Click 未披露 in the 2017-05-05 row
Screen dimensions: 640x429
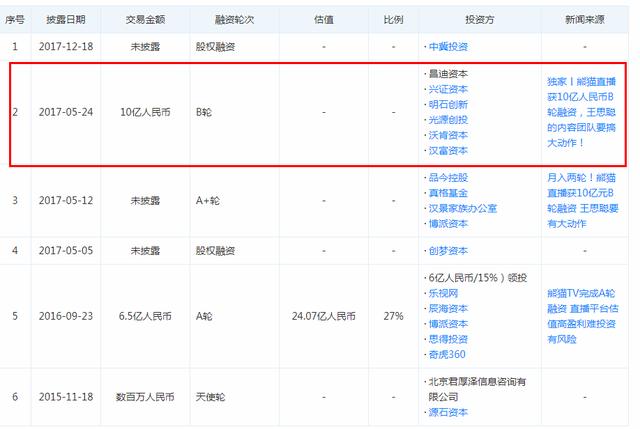tap(145, 251)
